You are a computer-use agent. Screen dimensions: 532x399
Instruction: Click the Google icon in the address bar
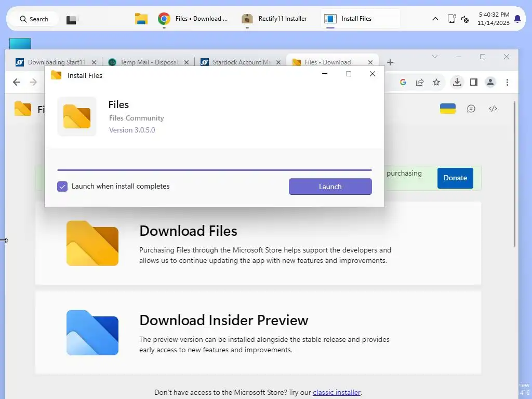(403, 82)
